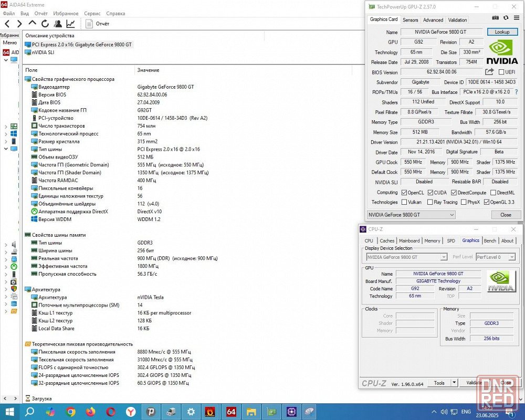Open the Избранное menu
The image size is (525, 420).
coord(66,14)
